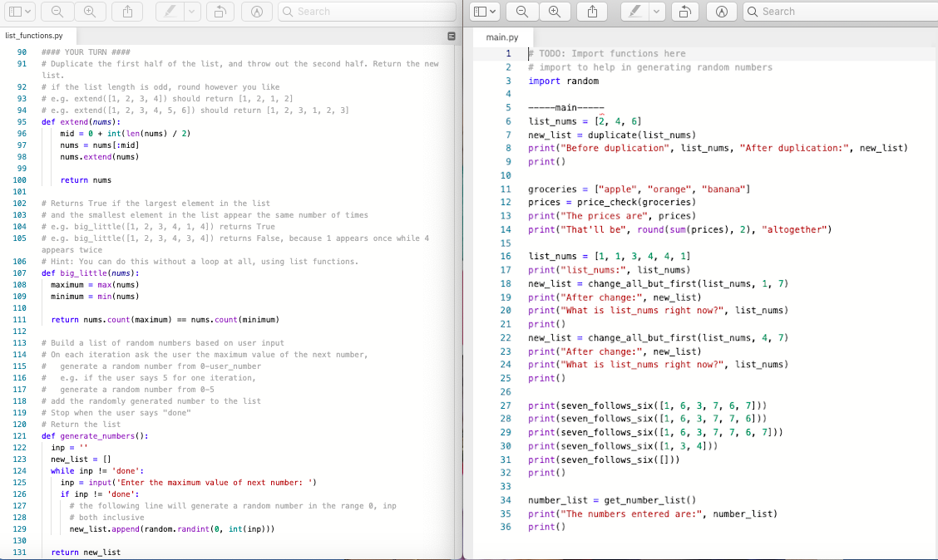Click print(seven_follows_six([1, 3, 4])) line

[x=623, y=446]
